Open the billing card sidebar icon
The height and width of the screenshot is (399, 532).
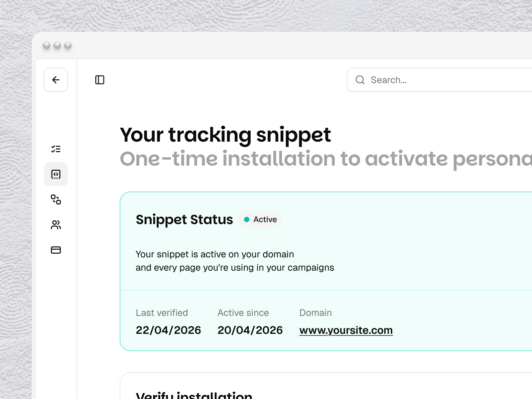pyautogui.click(x=56, y=250)
